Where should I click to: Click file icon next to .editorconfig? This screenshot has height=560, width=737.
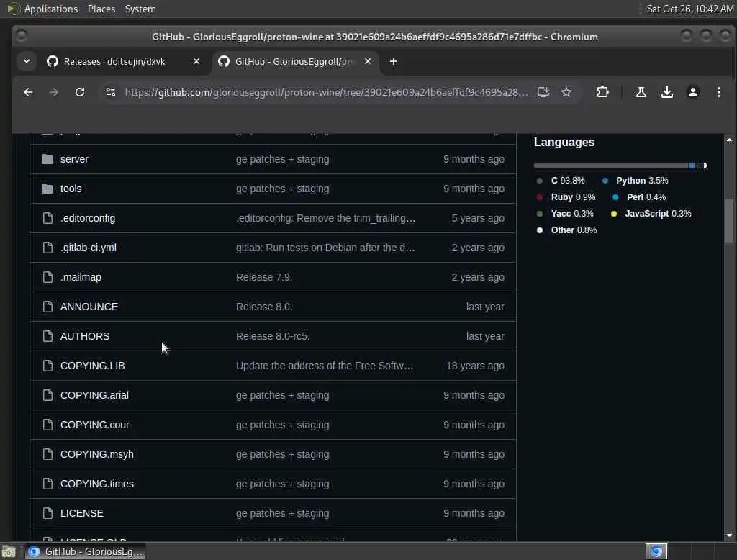[48, 218]
